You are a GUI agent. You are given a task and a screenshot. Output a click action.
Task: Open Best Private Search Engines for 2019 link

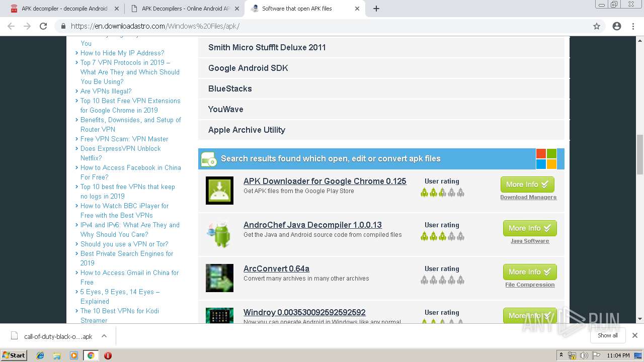pos(127,258)
